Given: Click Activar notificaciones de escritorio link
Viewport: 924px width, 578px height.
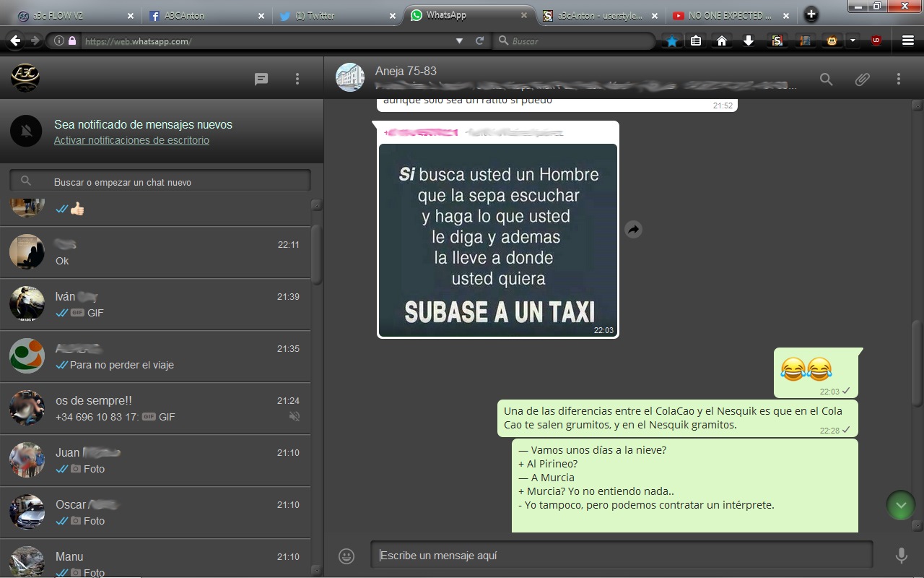Looking at the screenshot, I should click(131, 140).
